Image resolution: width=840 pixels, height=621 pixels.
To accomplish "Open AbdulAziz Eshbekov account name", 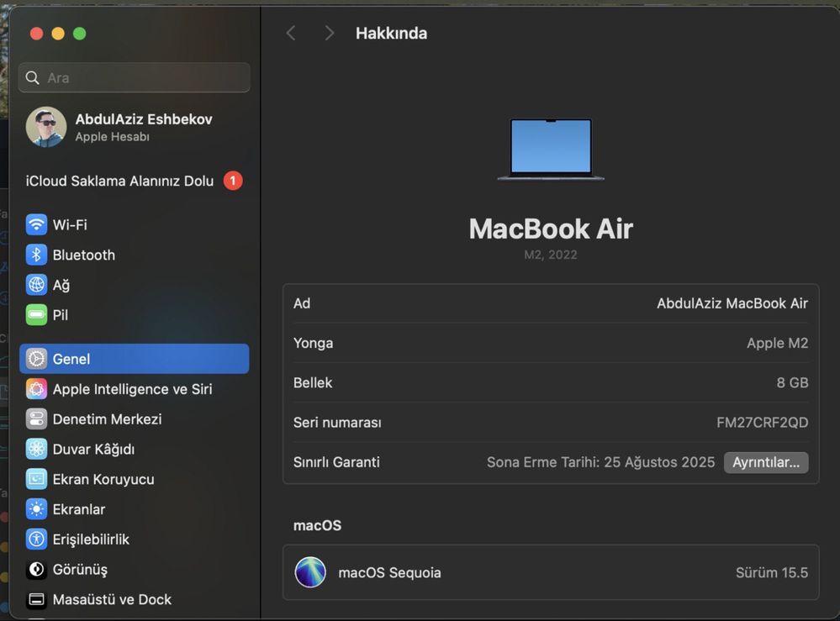I will [144, 118].
